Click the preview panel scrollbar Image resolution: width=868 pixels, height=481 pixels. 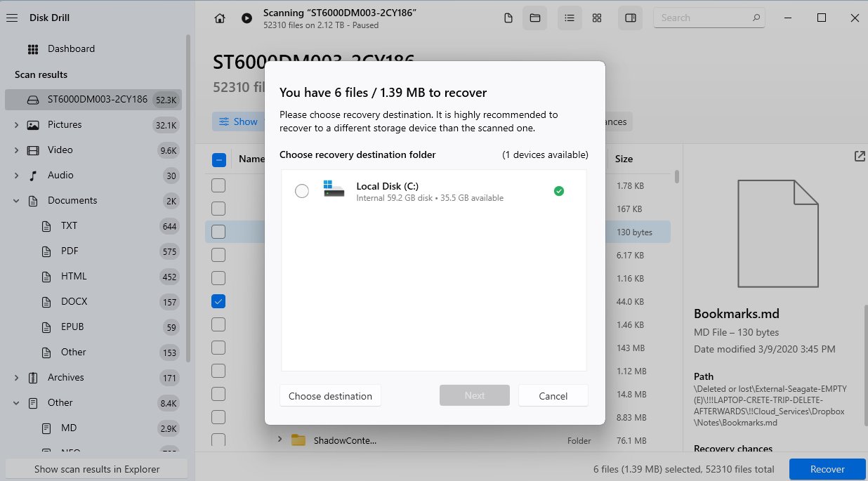pyautogui.click(x=865, y=365)
